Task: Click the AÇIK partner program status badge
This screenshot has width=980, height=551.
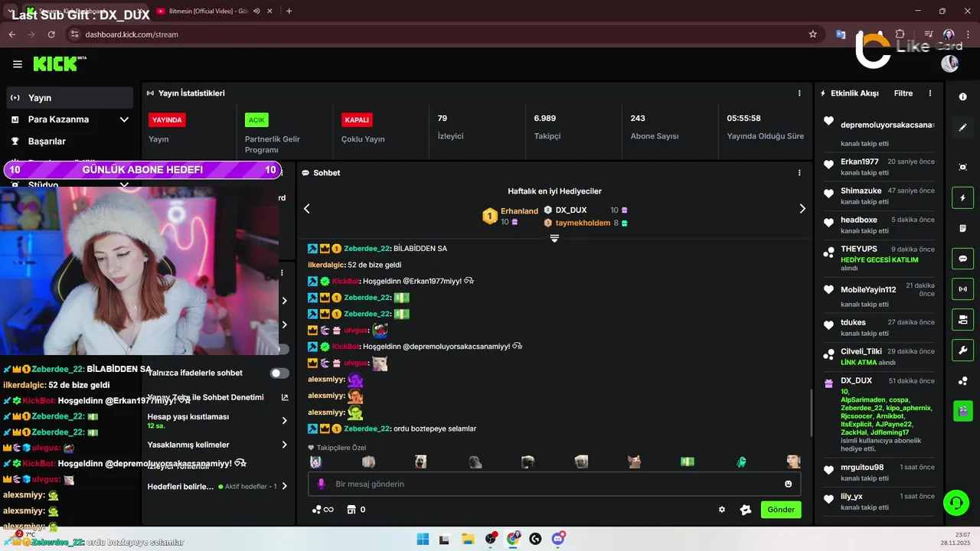Action: point(256,120)
